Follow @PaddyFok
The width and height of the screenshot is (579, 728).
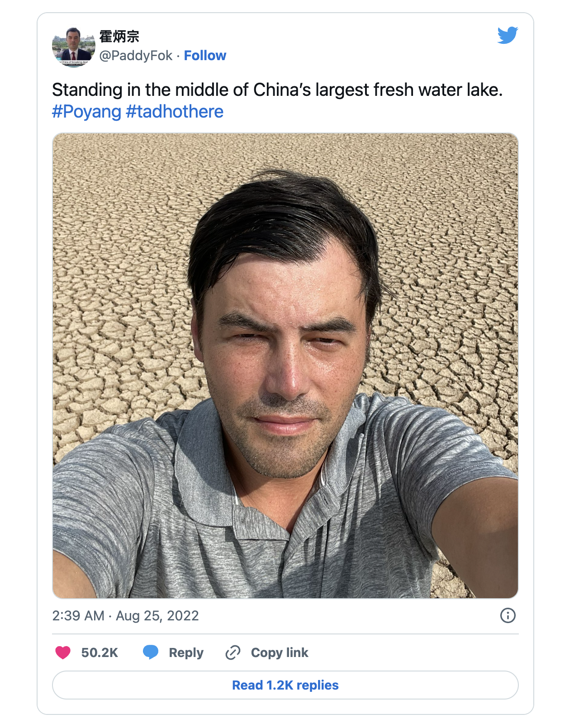205,56
